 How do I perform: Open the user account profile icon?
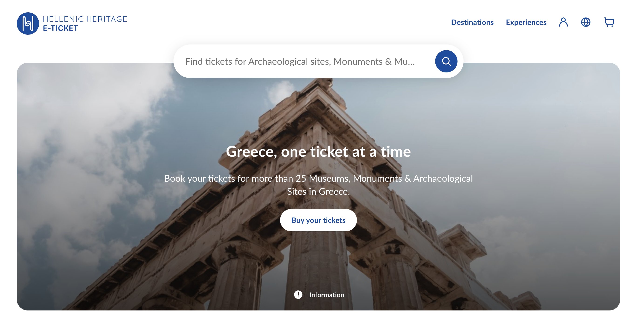click(x=563, y=22)
